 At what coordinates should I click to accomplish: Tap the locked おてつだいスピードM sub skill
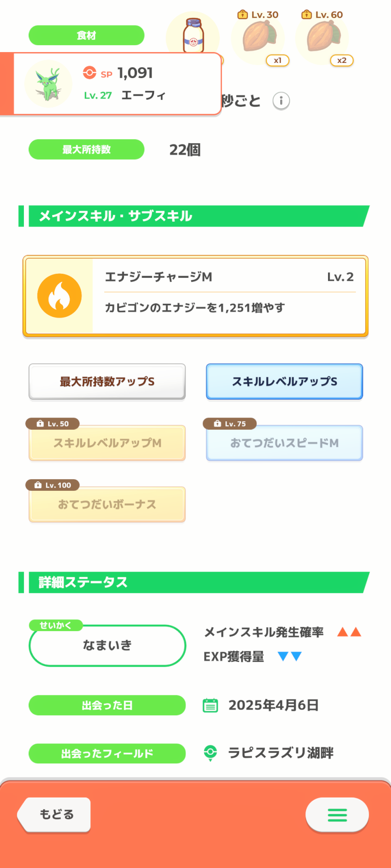284,443
